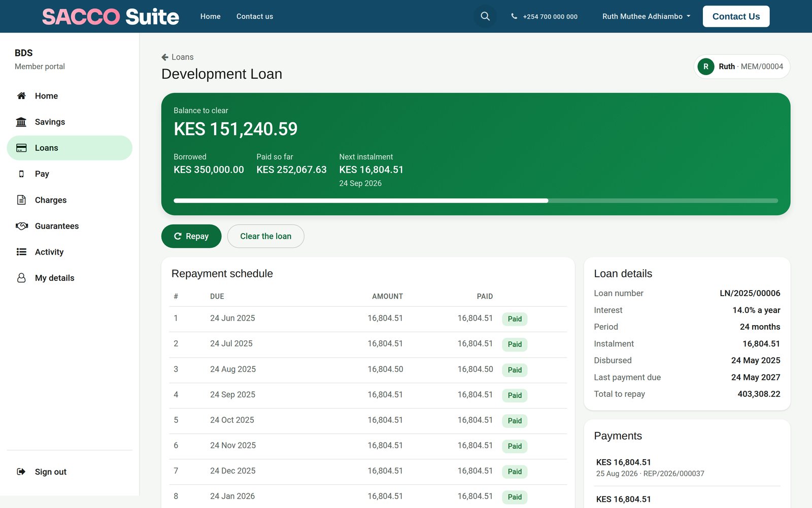This screenshot has height=508, width=812.
Task: Click the Paid so far KES 252,067.63 value
Action: (x=291, y=170)
